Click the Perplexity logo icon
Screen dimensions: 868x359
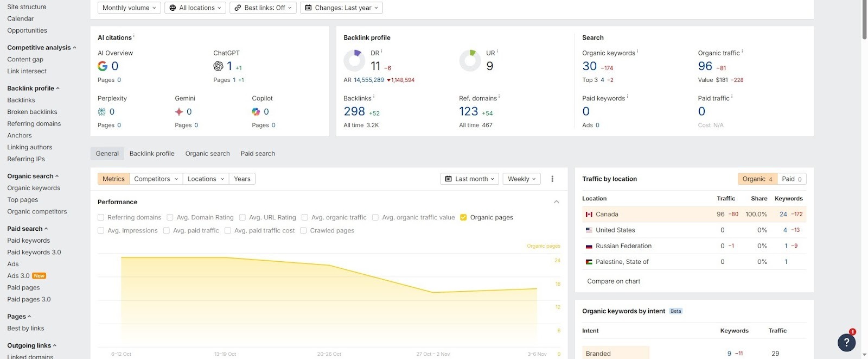[101, 112]
